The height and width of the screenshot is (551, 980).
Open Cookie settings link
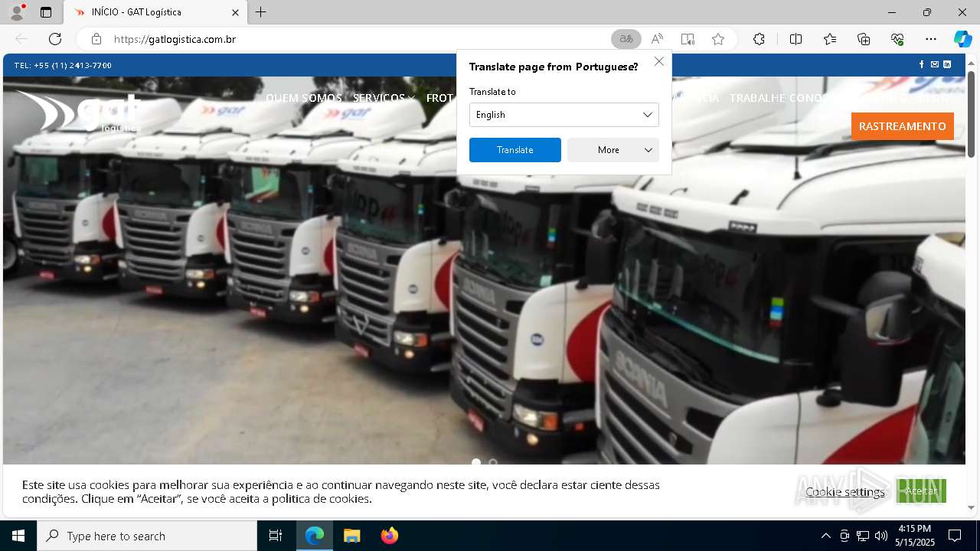(845, 491)
